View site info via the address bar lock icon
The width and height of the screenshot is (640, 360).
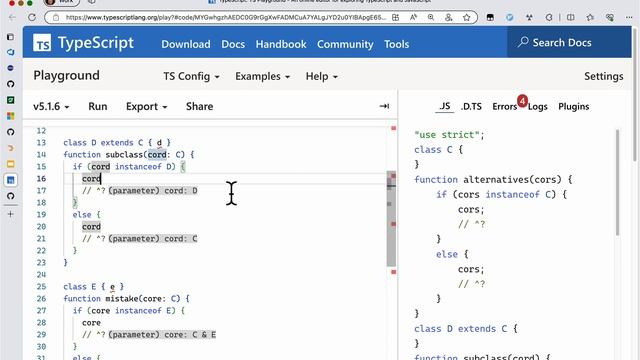pyautogui.click(x=56, y=18)
